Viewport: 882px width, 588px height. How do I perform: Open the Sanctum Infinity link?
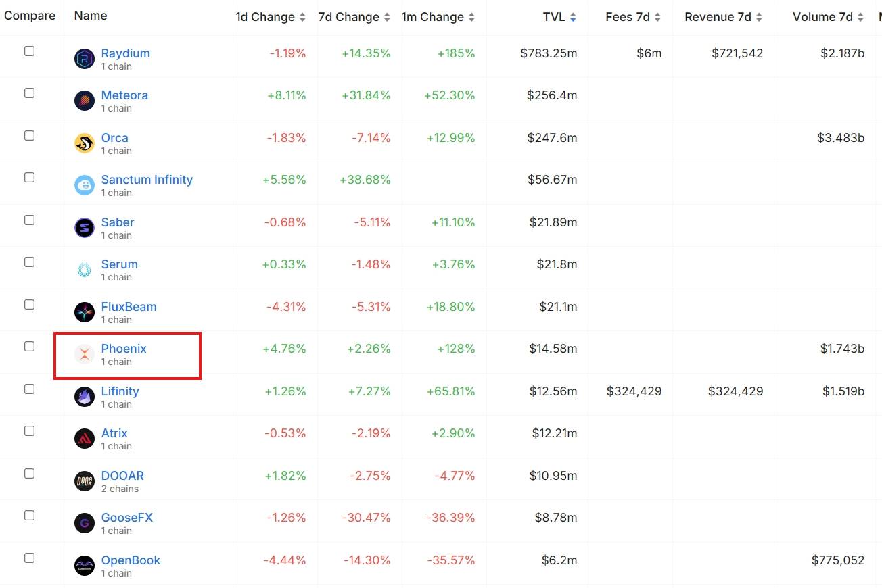(x=147, y=180)
